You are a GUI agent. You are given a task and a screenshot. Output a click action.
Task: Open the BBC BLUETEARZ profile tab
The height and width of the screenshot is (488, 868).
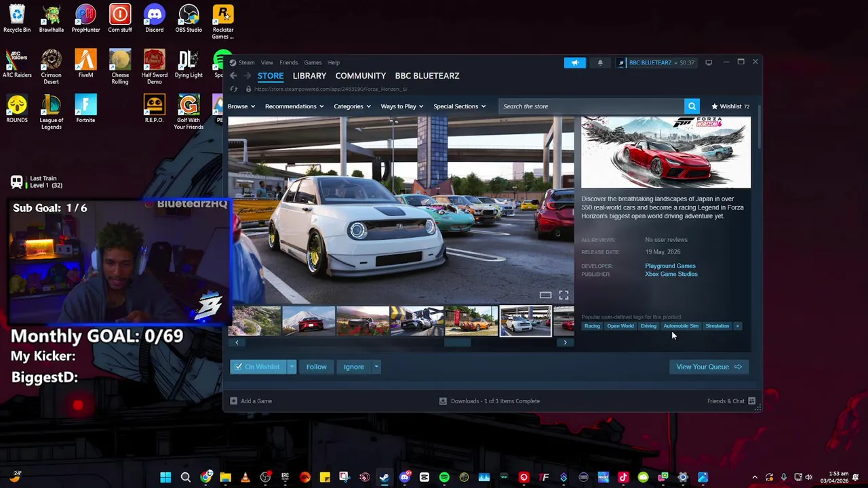tap(427, 76)
